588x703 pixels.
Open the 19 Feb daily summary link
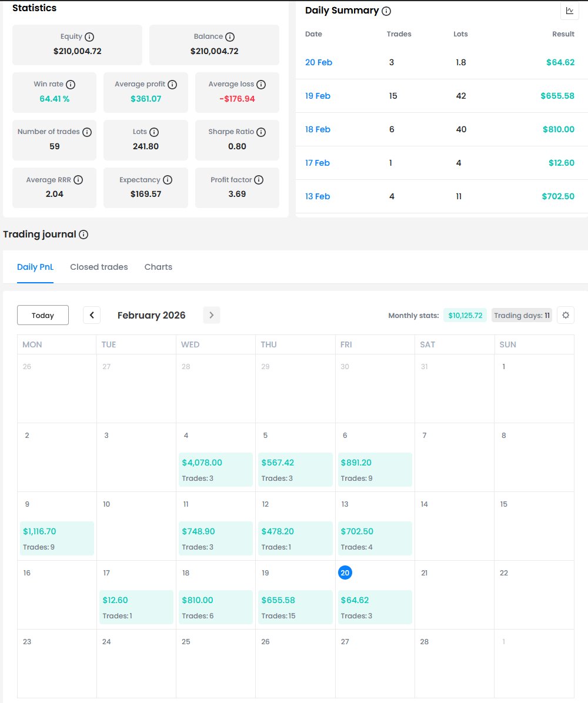point(318,96)
